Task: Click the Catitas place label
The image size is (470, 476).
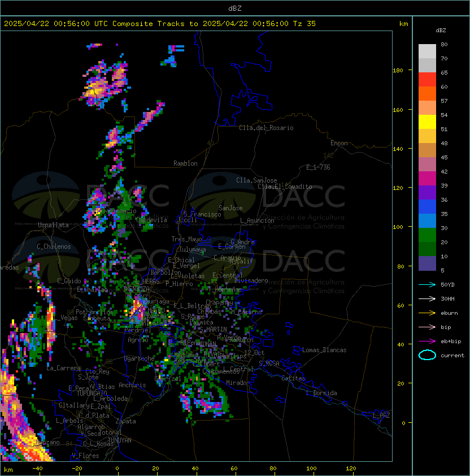Action: (293, 378)
